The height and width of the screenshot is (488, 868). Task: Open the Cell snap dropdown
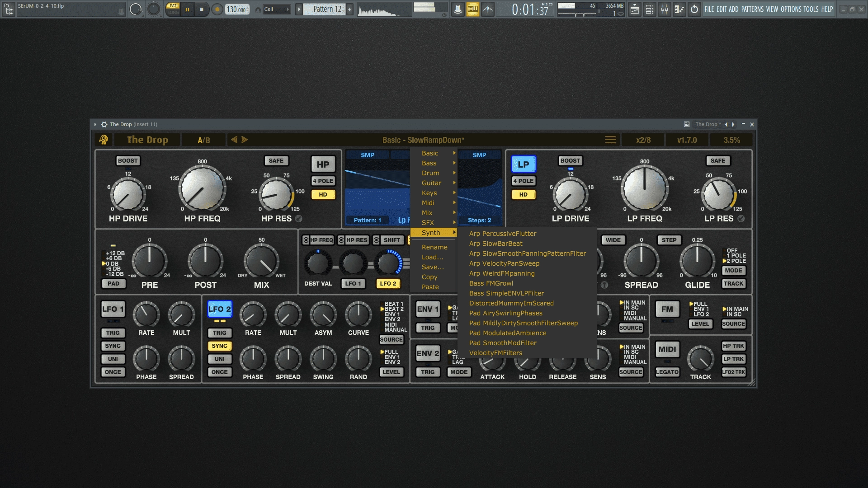(x=276, y=9)
